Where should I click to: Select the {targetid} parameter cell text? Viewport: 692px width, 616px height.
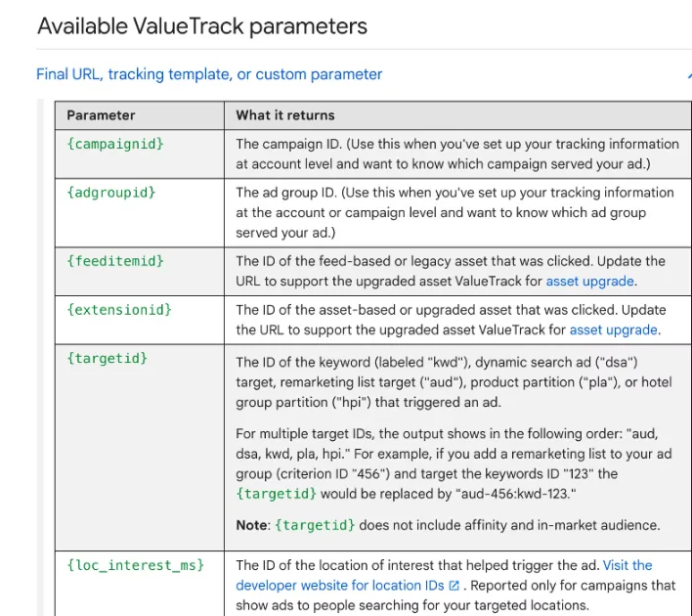click(x=108, y=358)
